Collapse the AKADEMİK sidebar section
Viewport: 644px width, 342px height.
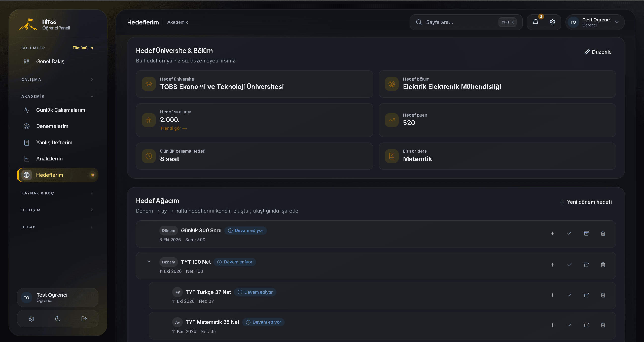[57, 96]
